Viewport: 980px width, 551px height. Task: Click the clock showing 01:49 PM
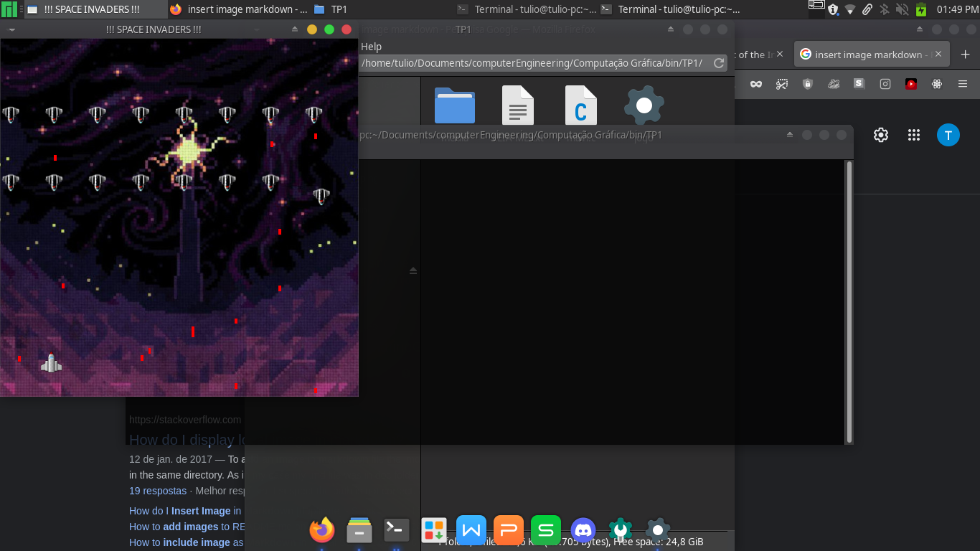[957, 9]
